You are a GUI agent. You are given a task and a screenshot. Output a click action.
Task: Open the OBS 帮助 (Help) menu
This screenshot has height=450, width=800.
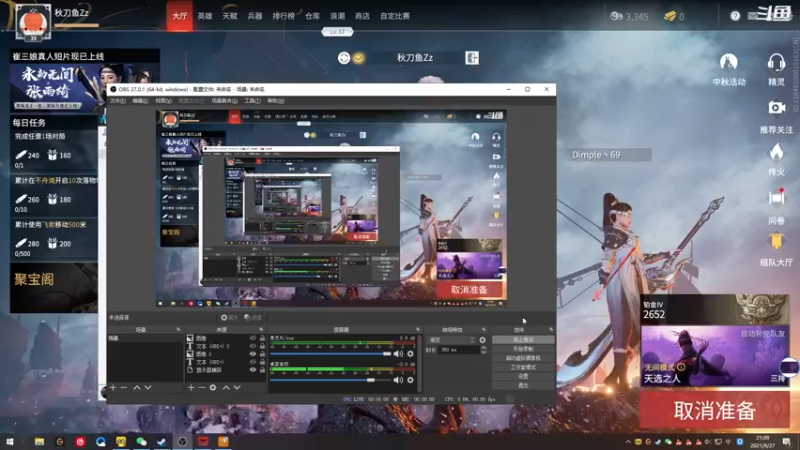(x=276, y=101)
